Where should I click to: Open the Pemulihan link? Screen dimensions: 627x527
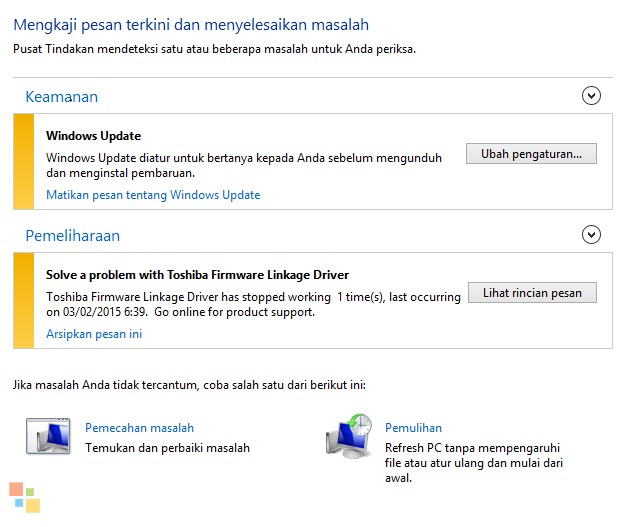pos(413,428)
